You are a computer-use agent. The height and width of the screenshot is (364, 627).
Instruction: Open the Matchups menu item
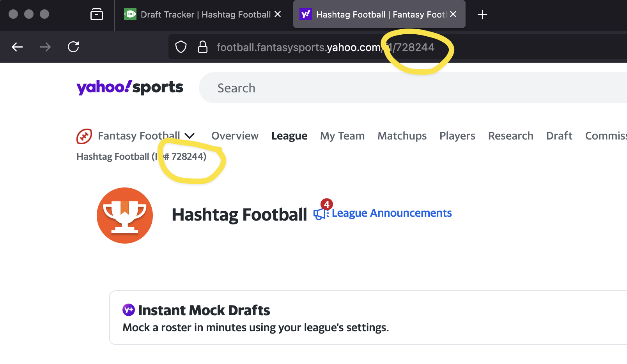402,136
